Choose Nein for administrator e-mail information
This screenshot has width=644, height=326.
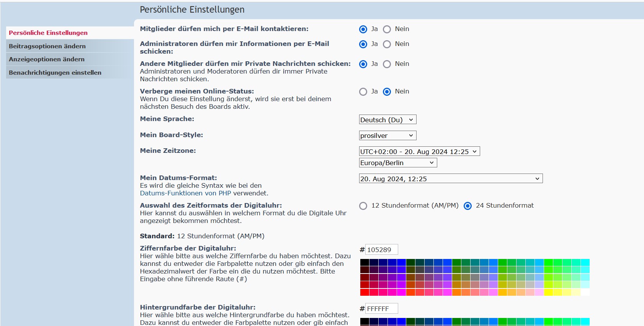point(387,44)
